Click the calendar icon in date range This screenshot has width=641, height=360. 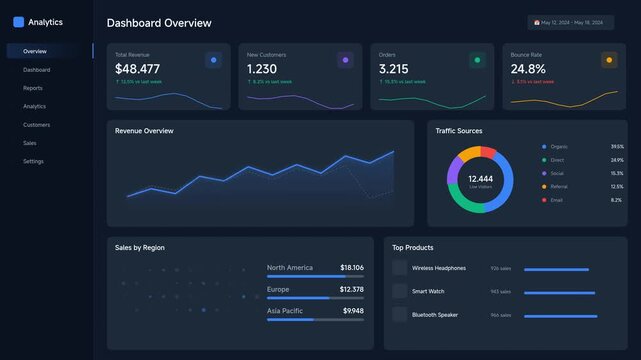pos(537,22)
